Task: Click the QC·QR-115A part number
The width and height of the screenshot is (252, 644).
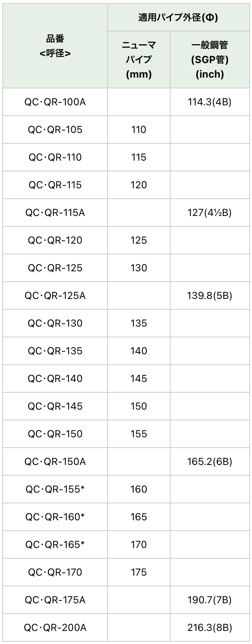Action: click(x=55, y=213)
